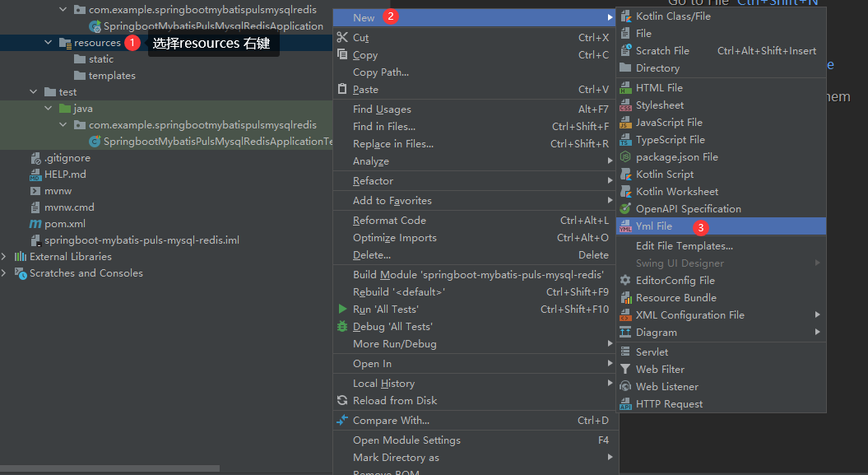Click the Diagram icon
The width and height of the screenshot is (868, 475).
tap(625, 332)
